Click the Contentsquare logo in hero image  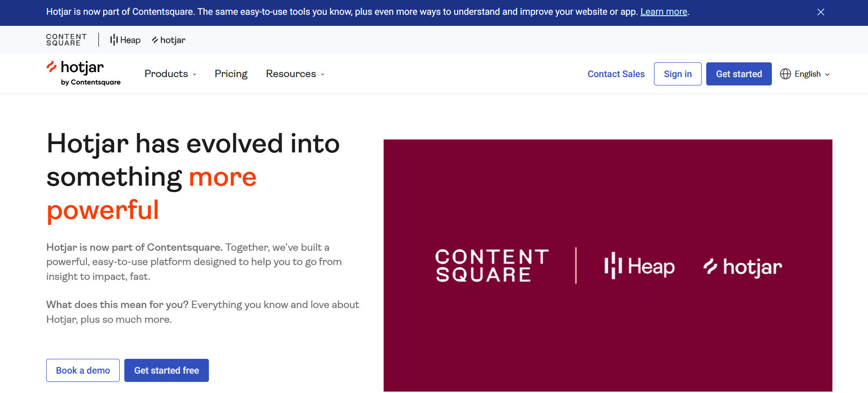[492, 266]
